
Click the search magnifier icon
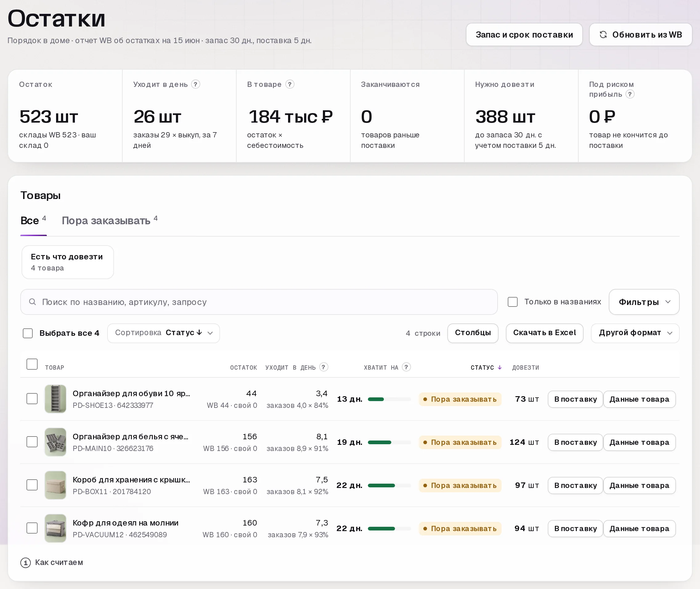[x=32, y=302]
